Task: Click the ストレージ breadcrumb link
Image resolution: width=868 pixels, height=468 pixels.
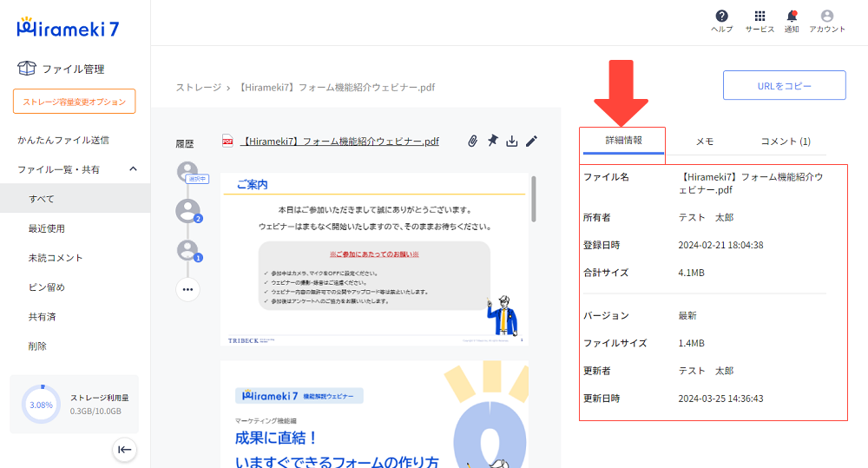Action: click(x=198, y=88)
